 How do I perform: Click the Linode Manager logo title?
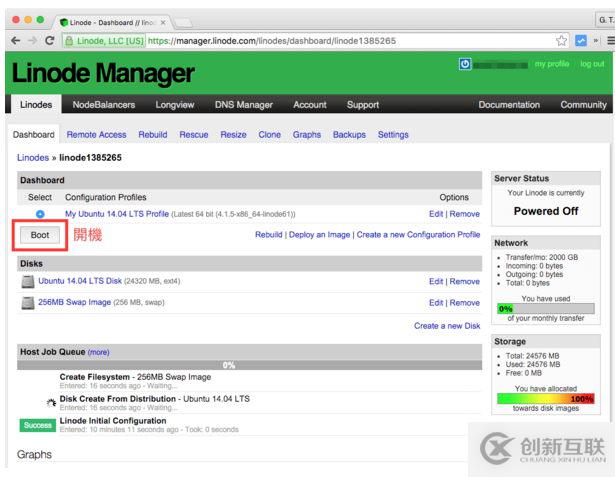103,73
